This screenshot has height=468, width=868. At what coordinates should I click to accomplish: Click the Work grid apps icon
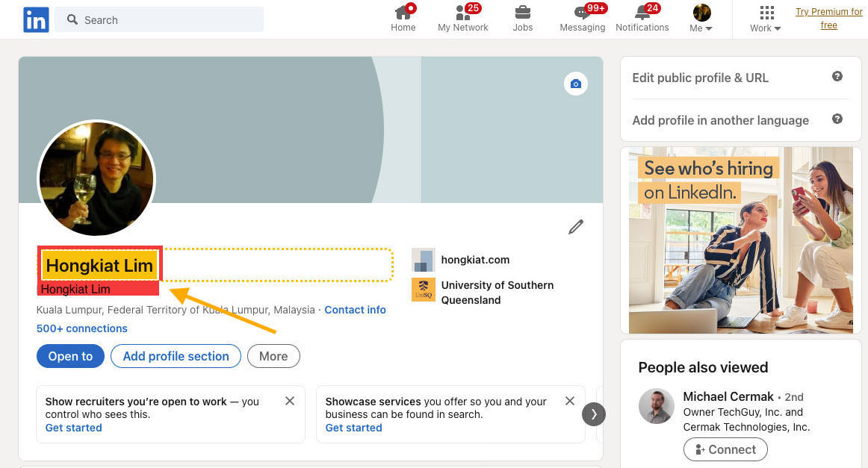[766, 12]
